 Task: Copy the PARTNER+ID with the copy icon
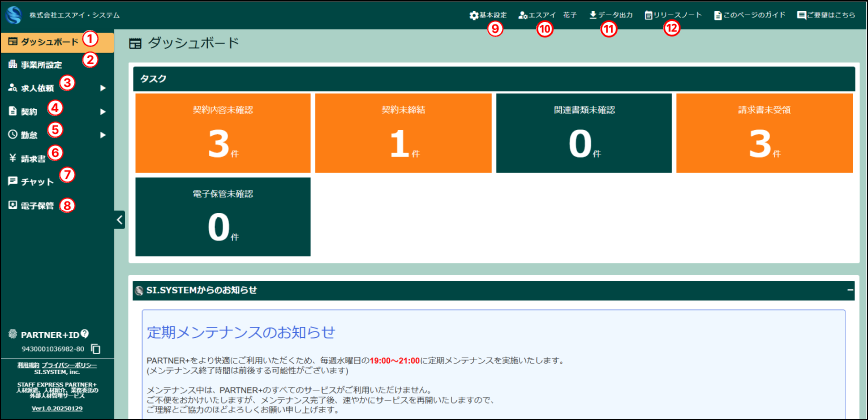[96, 349]
